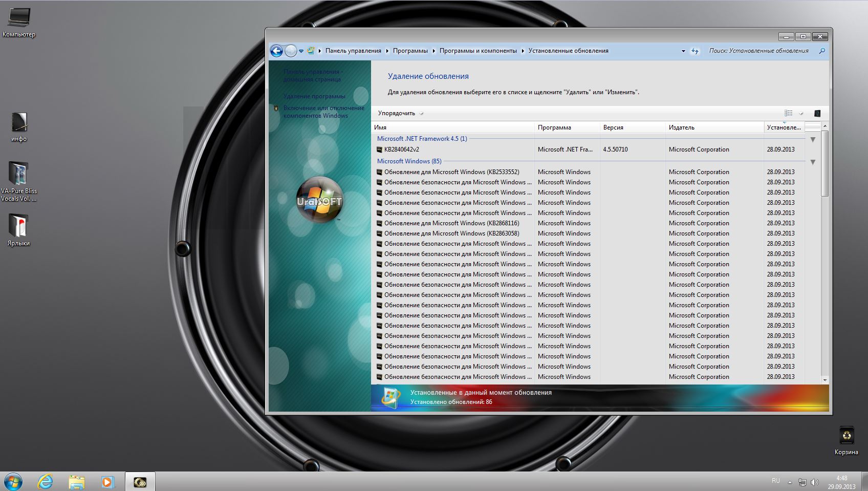Open the recent pages dropdown beside Forward

point(301,51)
